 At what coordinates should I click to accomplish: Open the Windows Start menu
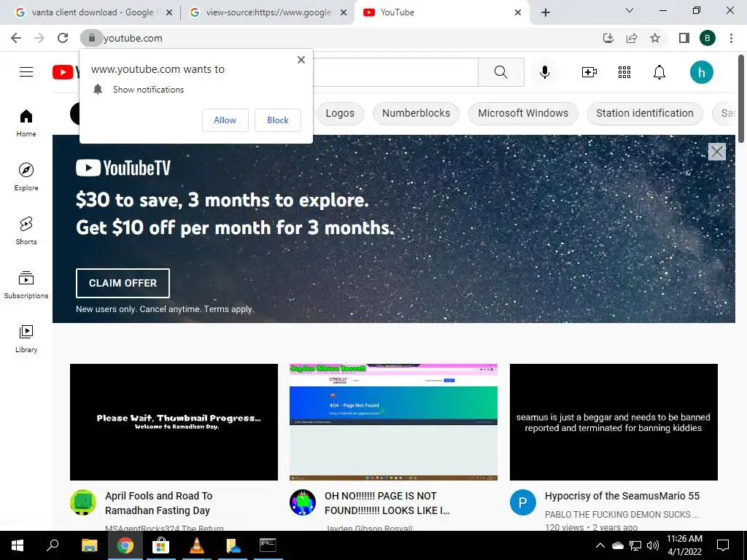coord(18,545)
